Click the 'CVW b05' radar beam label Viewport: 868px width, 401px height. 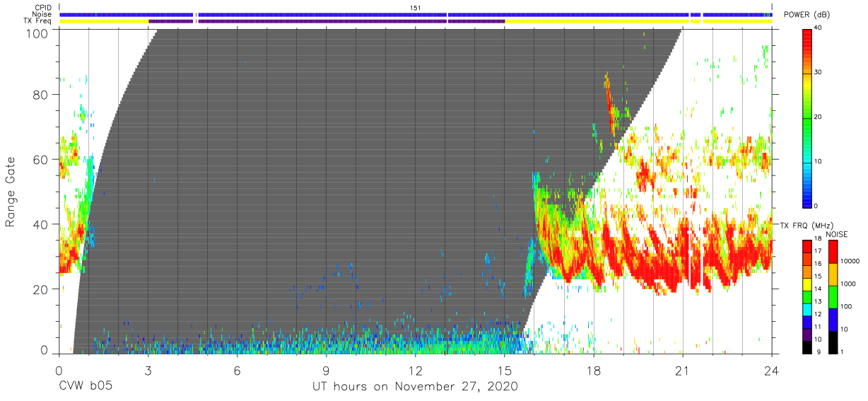click(85, 387)
